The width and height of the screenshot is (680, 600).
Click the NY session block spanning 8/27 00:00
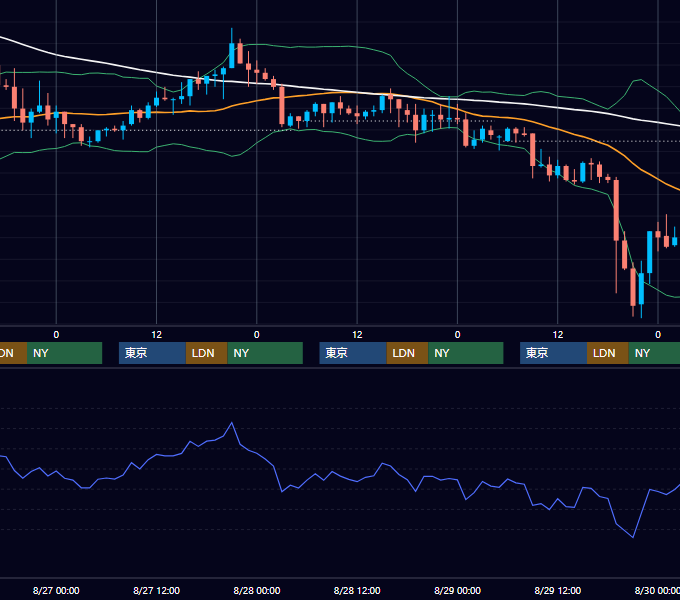coord(64,353)
